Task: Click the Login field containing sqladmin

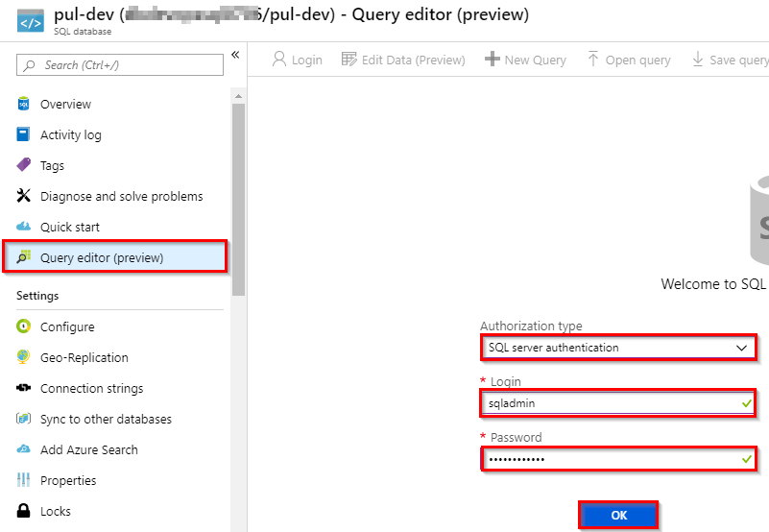Action: pos(618,403)
